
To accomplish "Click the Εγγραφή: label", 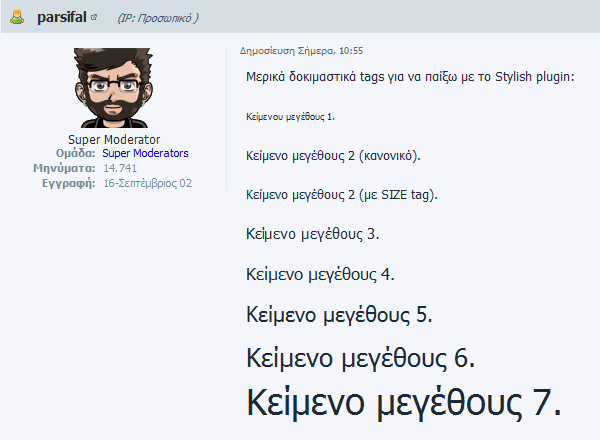I will [68, 183].
